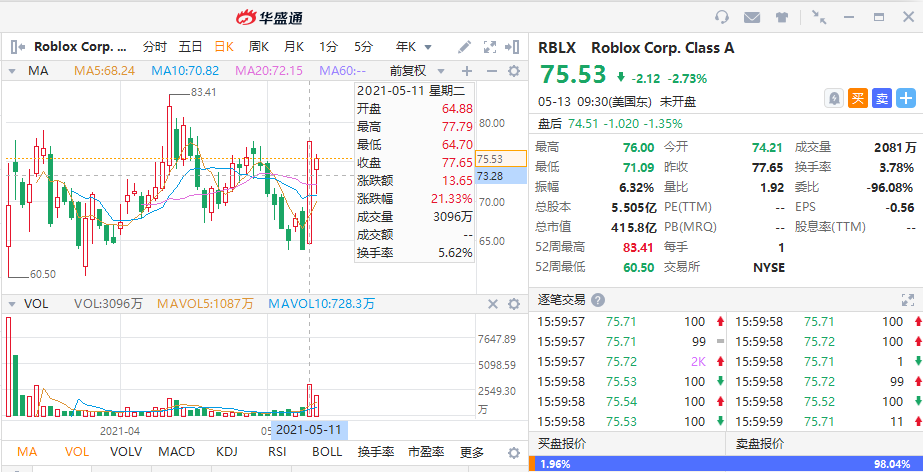923x472 pixels.
Task: Click the 2021-05-11 date marker
Action: point(309,430)
